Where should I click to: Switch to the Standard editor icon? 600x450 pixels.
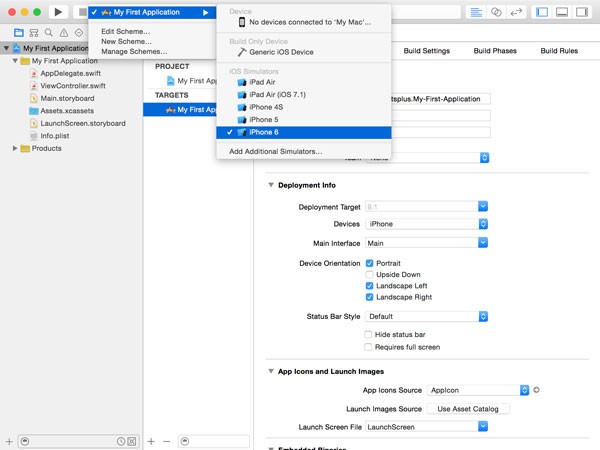tap(476, 12)
